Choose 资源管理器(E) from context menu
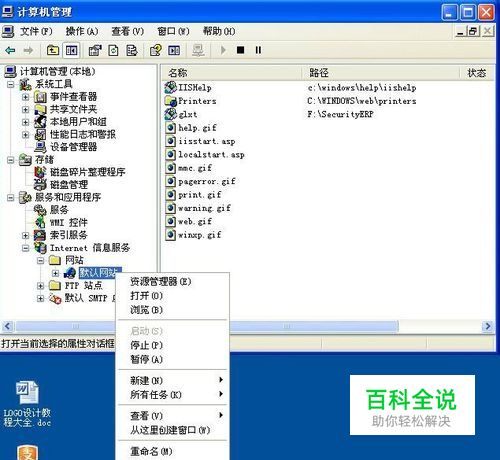Screen dimensions: 500x460 [x=172, y=282]
